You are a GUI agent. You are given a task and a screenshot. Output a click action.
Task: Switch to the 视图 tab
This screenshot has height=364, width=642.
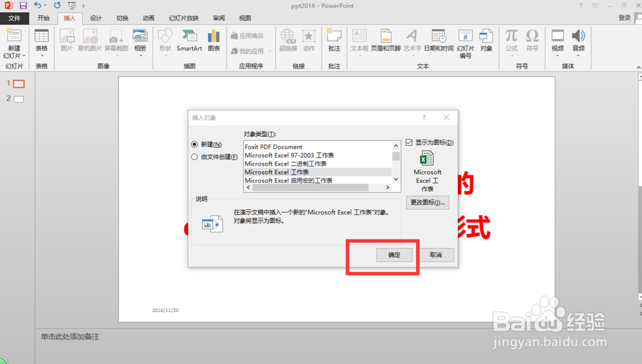(245, 18)
